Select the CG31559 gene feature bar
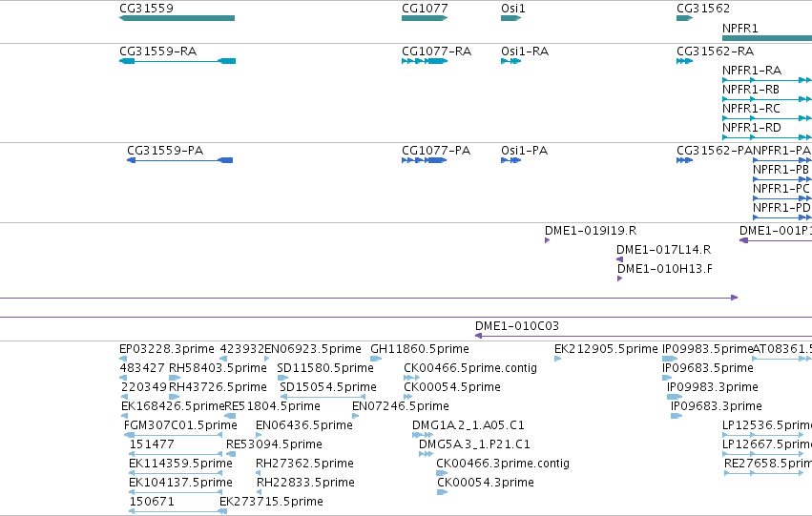Screen dimensions: 812x516 click(x=177, y=18)
